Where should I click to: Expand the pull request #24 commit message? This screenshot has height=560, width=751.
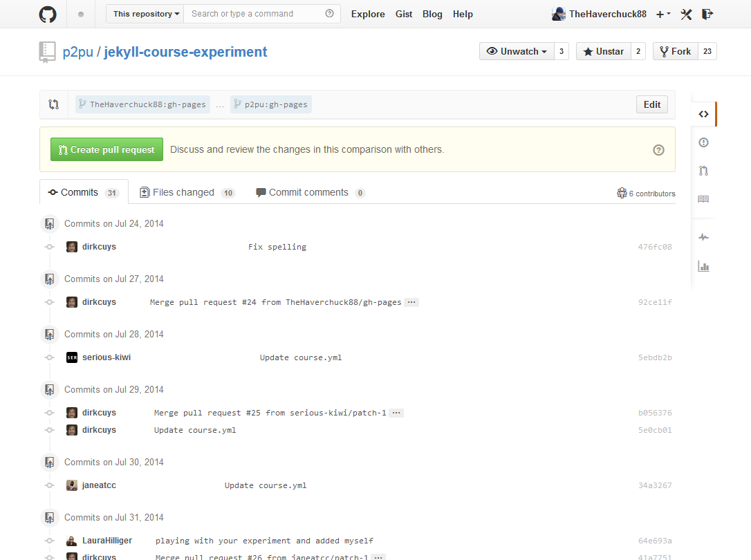(411, 302)
